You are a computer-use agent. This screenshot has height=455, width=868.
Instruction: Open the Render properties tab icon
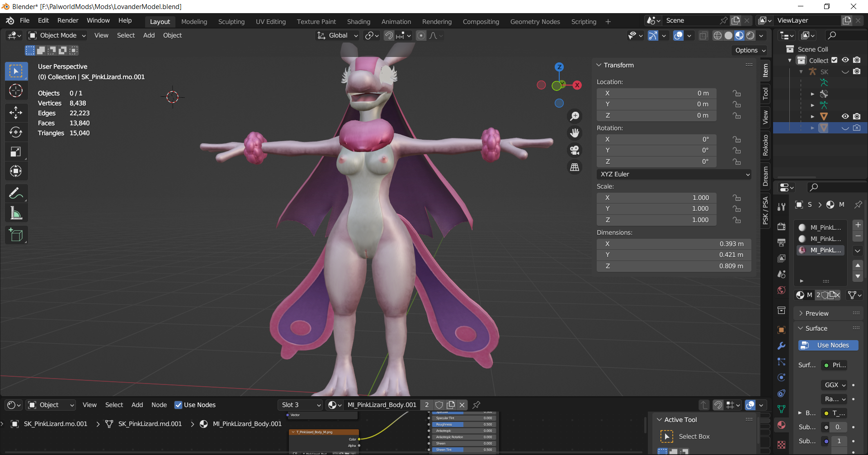(x=781, y=227)
